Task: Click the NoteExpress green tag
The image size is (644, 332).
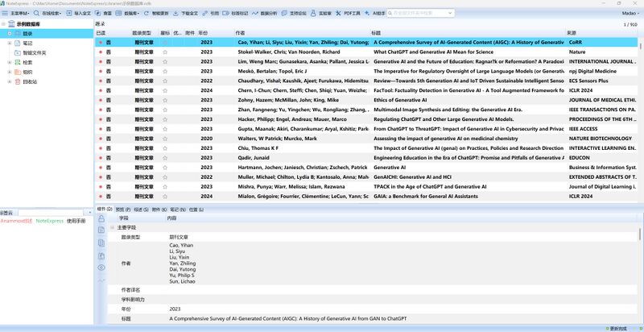Action: tap(50, 221)
